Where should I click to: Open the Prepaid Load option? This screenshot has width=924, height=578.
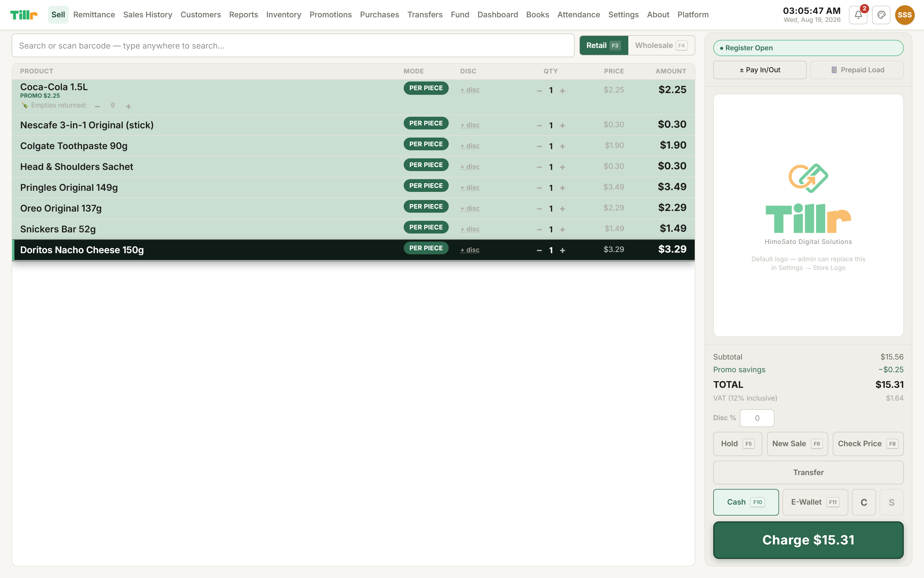point(857,70)
